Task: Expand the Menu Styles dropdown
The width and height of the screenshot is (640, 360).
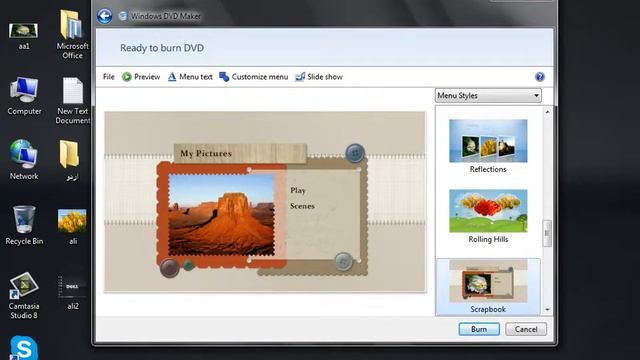Action: click(488, 96)
